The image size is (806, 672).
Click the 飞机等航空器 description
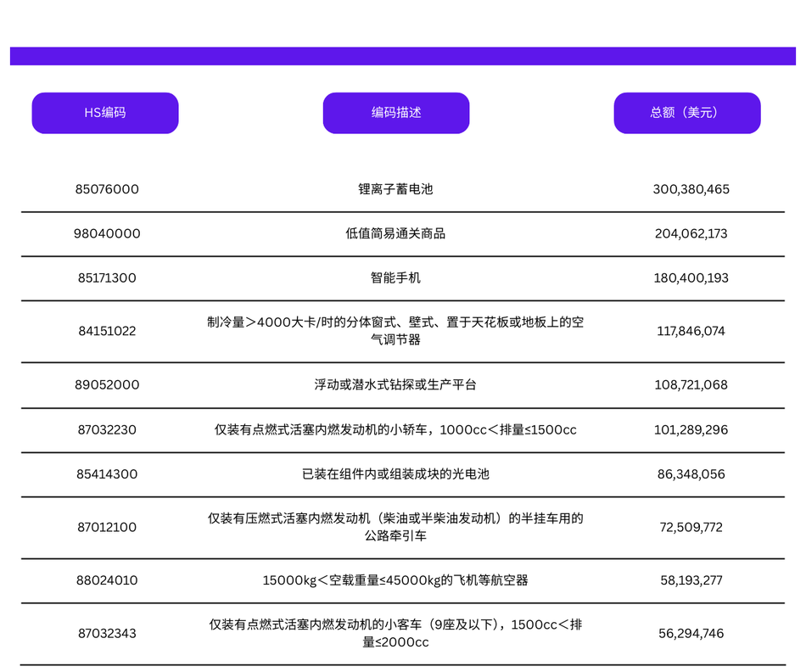pos(396,580)
